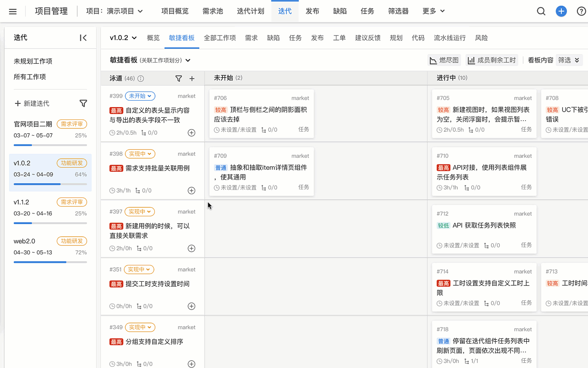Add card to swimlane #399

point(192,133)
